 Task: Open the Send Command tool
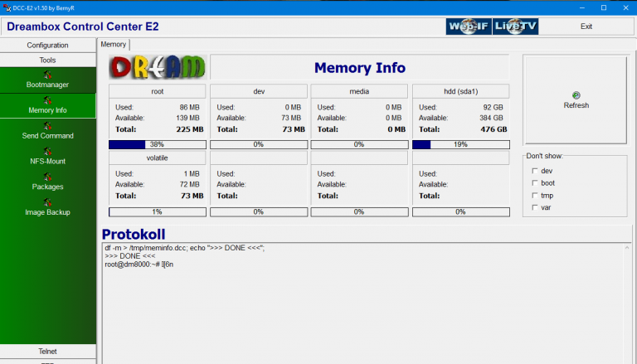[47, 130]
